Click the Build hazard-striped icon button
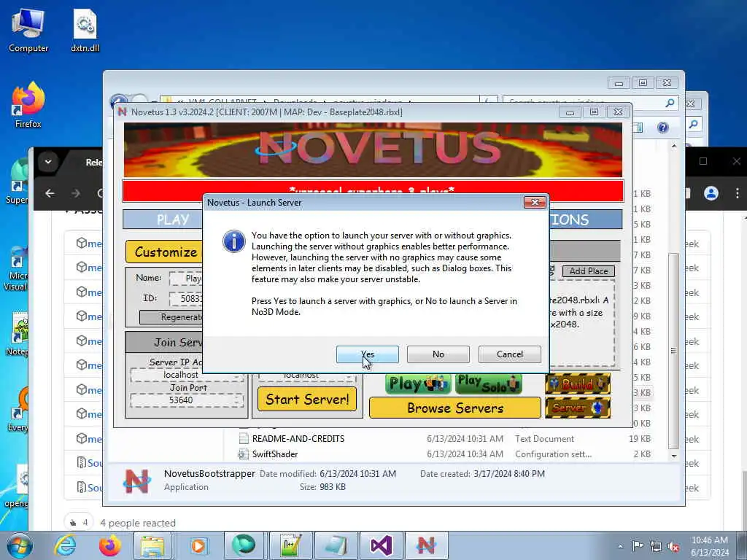This screenshot has width=747, height=560. click(x=578, y=384)
